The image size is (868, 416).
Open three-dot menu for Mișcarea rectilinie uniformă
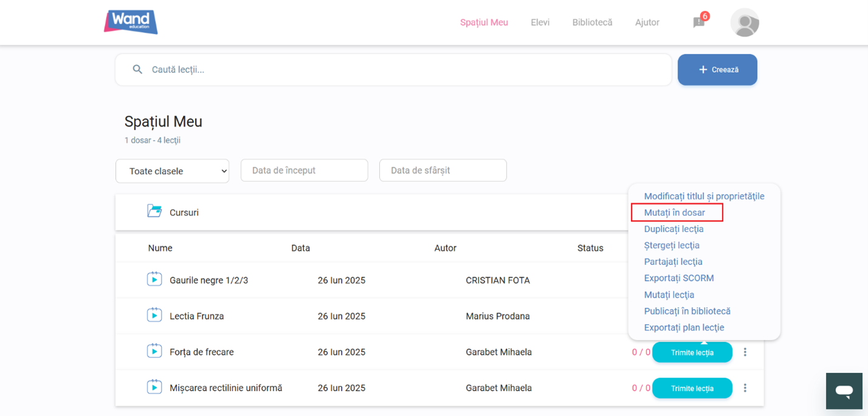(745, 388)
